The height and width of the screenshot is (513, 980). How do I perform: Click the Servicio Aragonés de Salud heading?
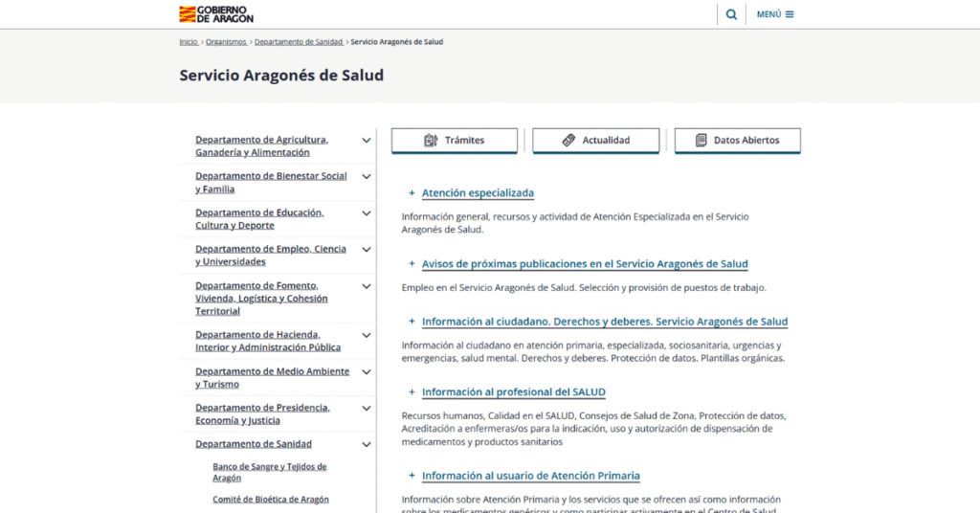[x=281, y=76]
